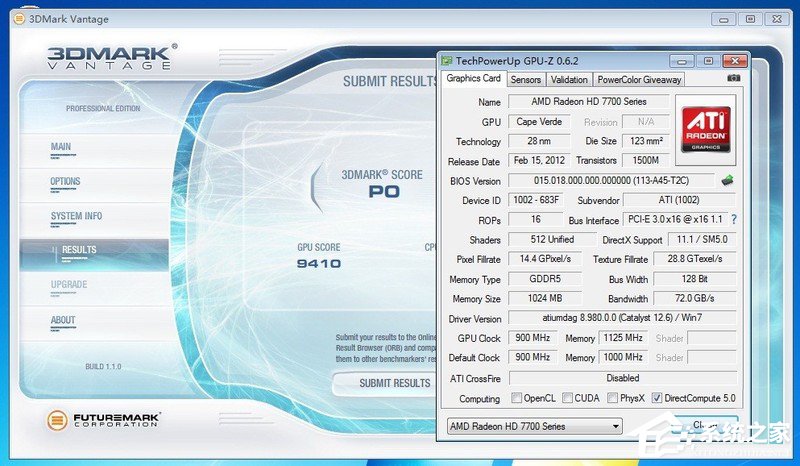Click the Texture Fillrate 28.8 GTexel/s value
The image size is (800, 466).
(x=695, y=259)
